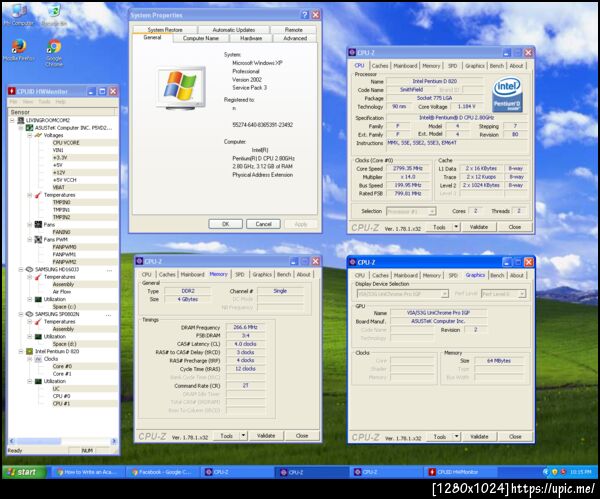
Task: Click the CPU-Z Memory window title bar icon
Action: click(x=140, y=261)
